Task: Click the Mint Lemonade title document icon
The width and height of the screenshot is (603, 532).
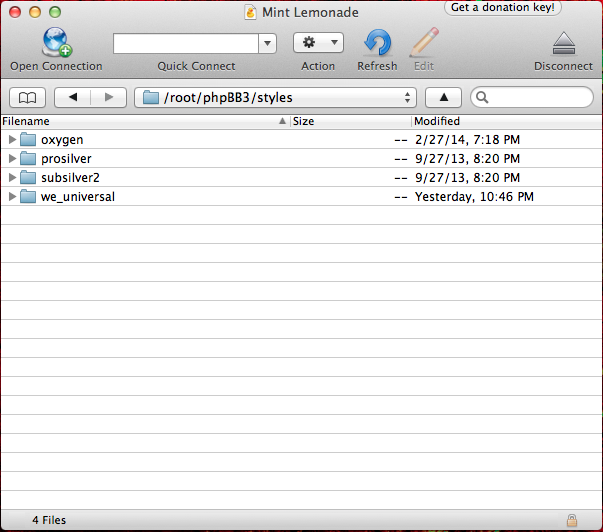Action: [x=250, y=12]
